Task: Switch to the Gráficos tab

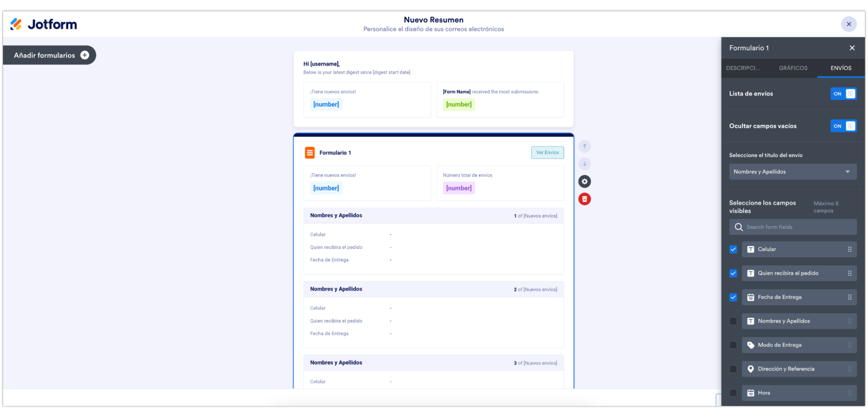Action: tap(793, 68)
